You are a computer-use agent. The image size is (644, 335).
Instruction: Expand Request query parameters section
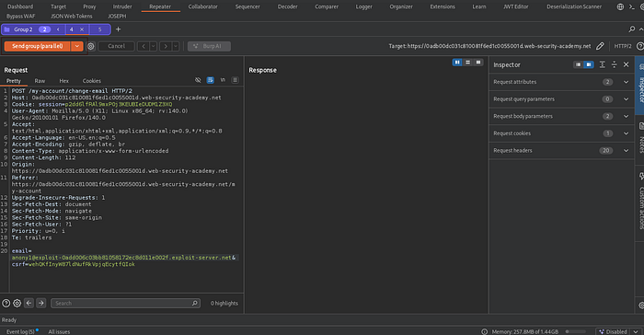click(561, 99)
